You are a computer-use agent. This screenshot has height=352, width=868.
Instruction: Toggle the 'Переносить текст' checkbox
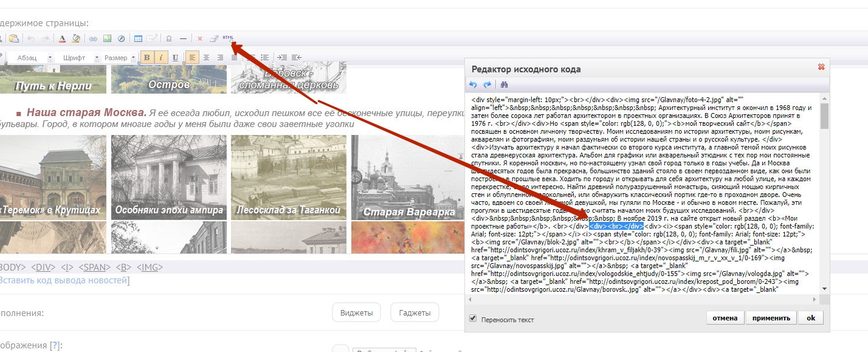pyautogui.click(x=473, y=319)
